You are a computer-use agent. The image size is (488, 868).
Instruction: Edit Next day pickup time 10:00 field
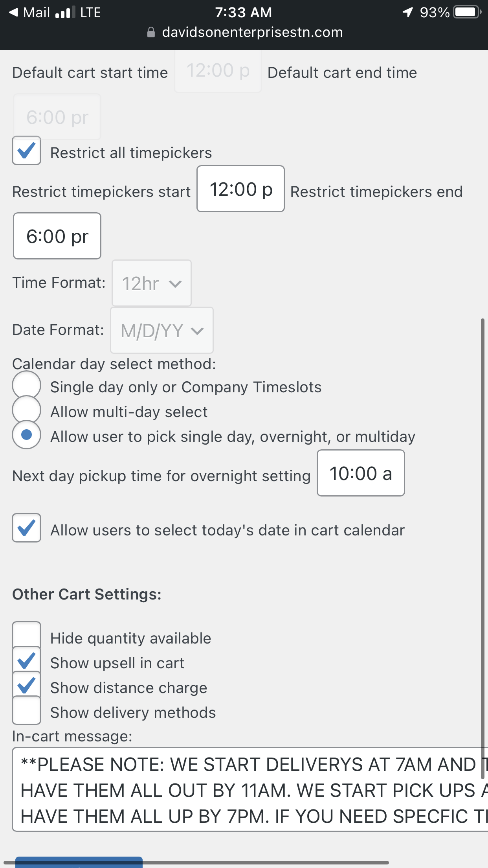(361, 473)
